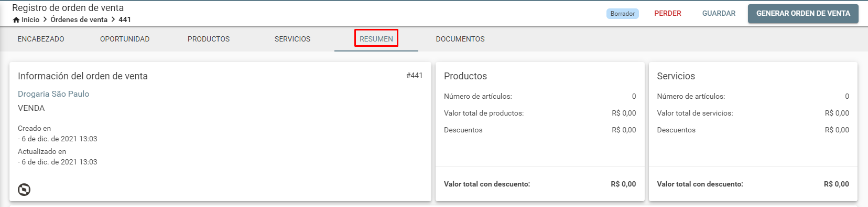Click 'Valor total de productos:' label
Image resolution: width=868 pixels, height=207 pixels.
484,113
